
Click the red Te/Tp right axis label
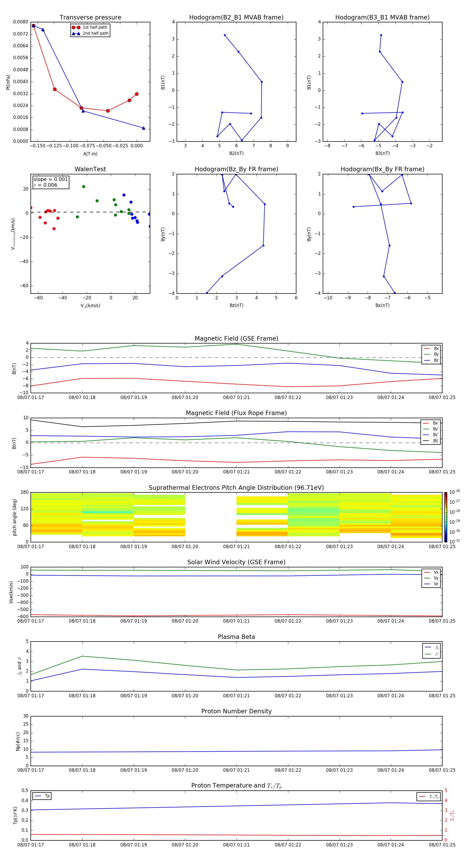(x=453, y=815)
